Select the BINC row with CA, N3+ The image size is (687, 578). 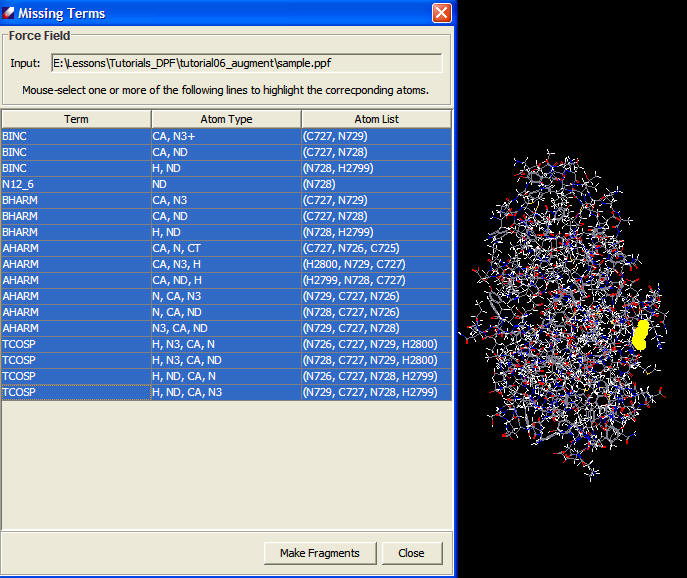click(x=76, y=136)
